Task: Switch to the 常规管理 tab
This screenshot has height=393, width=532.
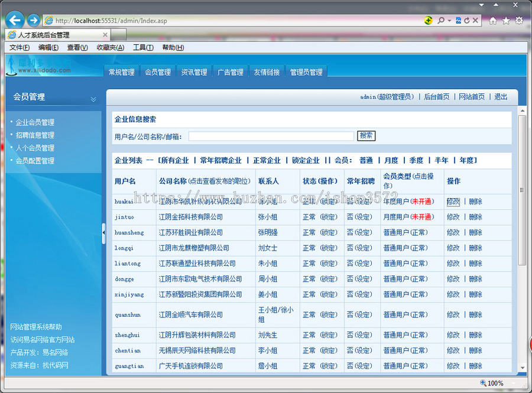Action: point(121,72)
